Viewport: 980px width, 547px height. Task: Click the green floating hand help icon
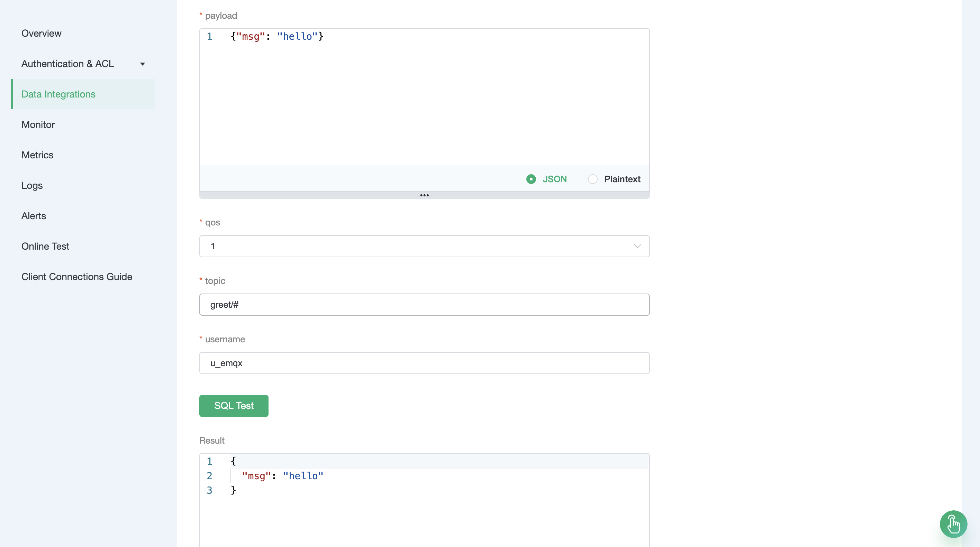(953, 524)
